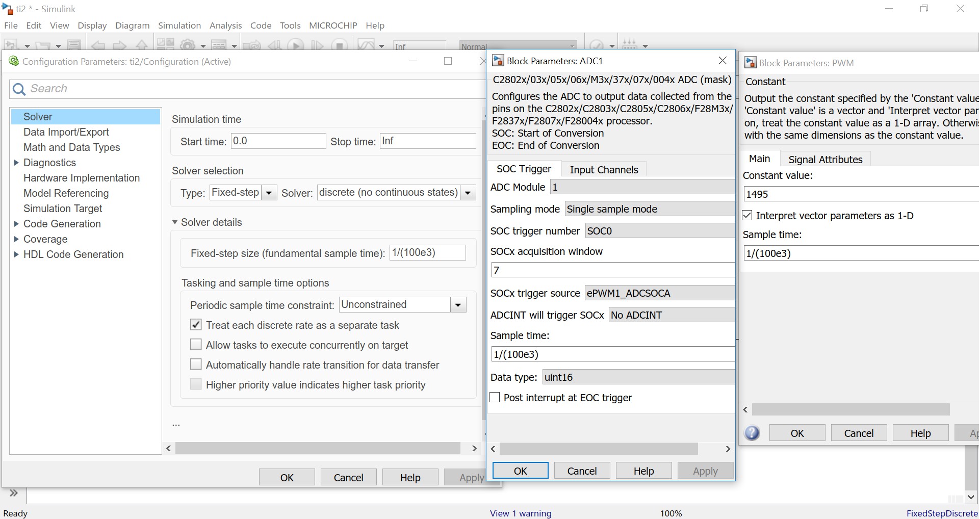
Task: Click OK in Configuration Parameters window
Action: [x=287, y=477]
